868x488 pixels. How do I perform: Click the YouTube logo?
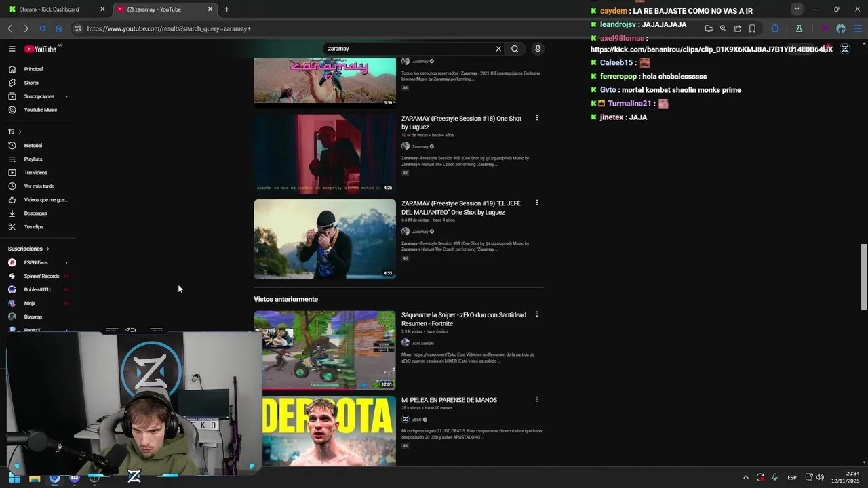41,49
